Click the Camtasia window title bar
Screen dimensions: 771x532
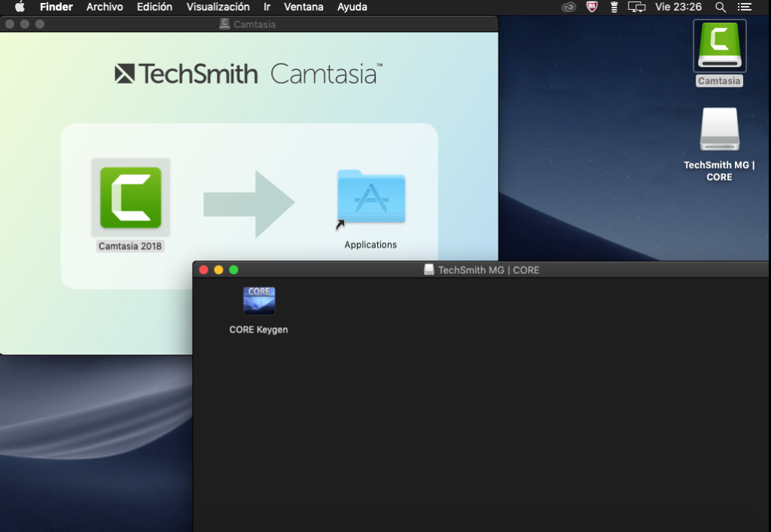coord(248,24)
